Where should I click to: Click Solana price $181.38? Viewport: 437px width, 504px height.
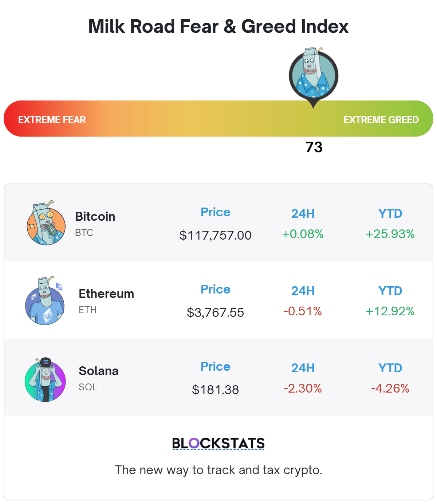(x=216, y=390)
